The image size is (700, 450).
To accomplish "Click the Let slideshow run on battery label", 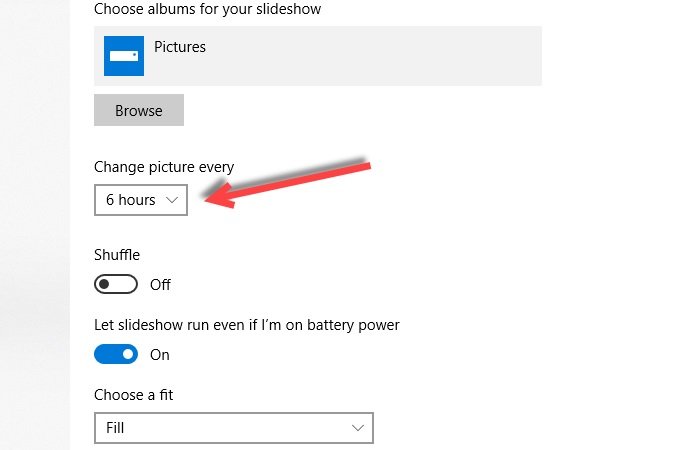I will coord(247,325).
